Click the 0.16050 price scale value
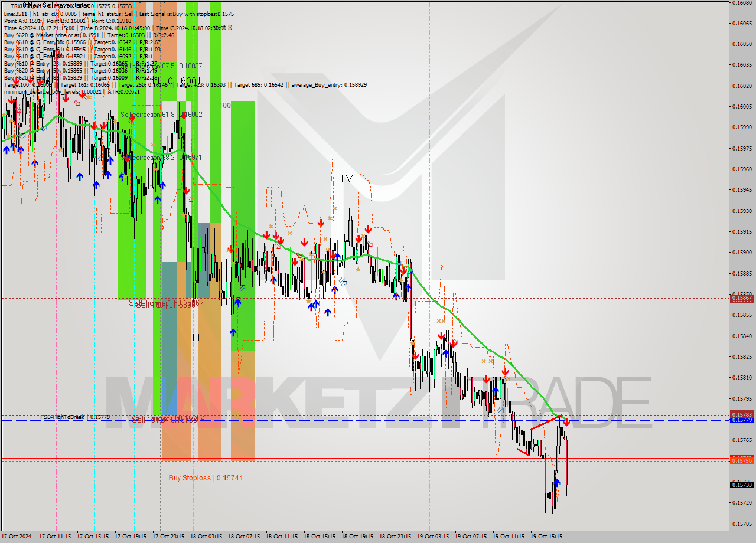 [x=742, y=44]
